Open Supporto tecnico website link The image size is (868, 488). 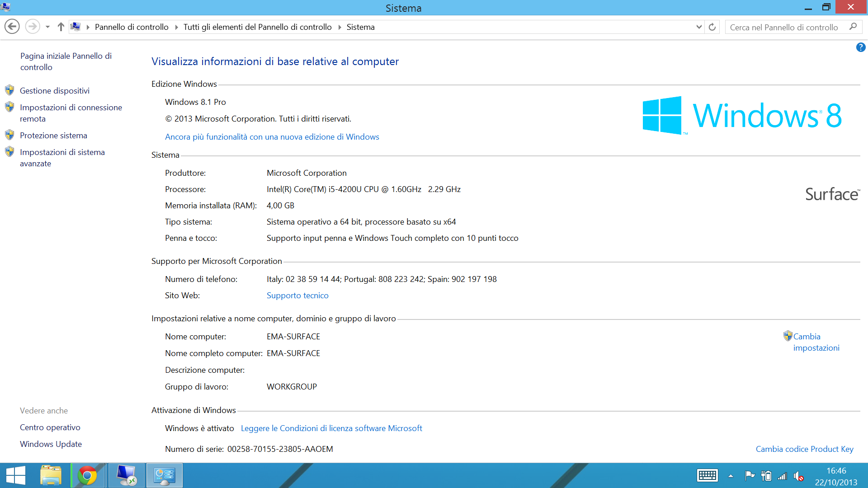[297, 296]
